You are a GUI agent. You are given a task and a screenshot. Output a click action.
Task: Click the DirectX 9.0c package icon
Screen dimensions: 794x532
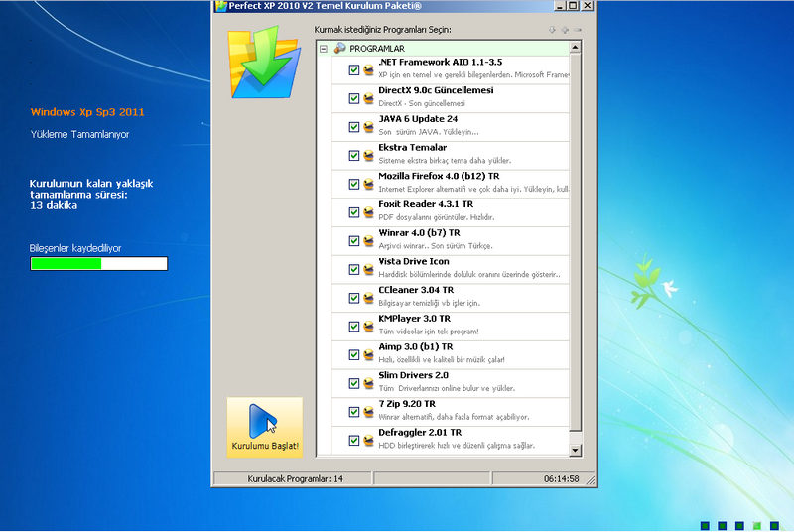[x=368, y=98]
